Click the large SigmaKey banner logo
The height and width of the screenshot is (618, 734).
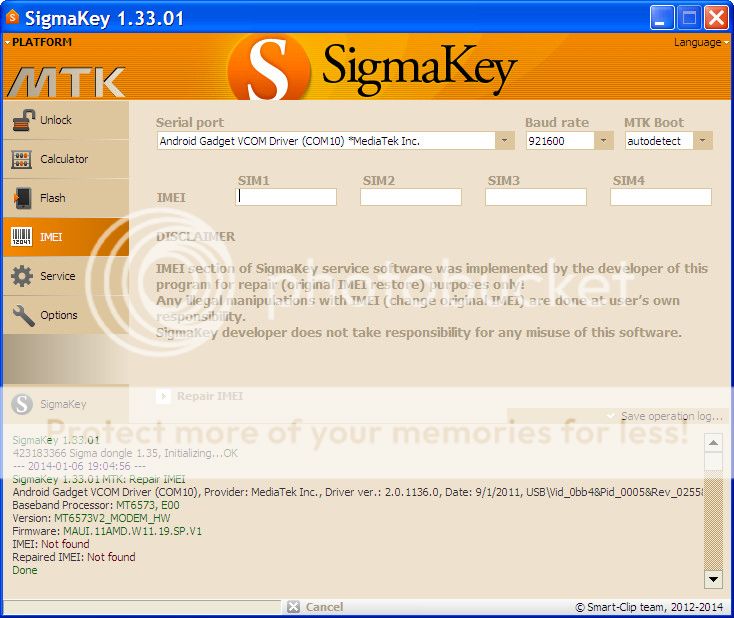(372, 68)
